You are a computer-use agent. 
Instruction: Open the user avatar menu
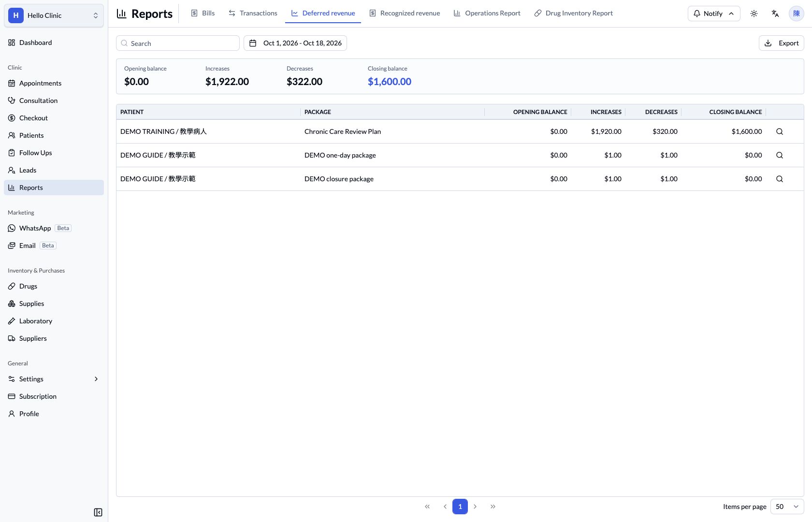(797, 14)
